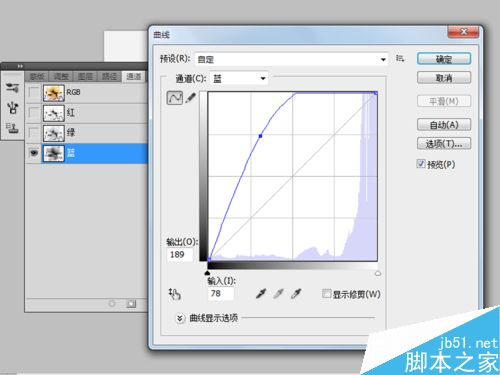This screenshot has width=500, height=375.
Task: Switch to the Channels tab
Action: (134, 76)
